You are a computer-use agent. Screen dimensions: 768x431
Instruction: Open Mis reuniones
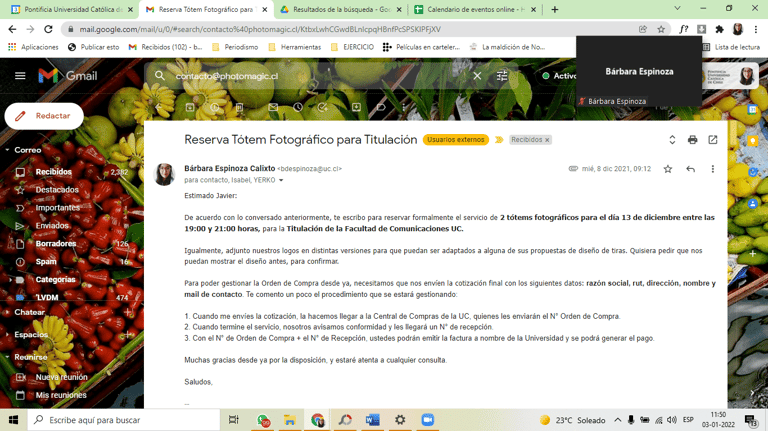61,395
